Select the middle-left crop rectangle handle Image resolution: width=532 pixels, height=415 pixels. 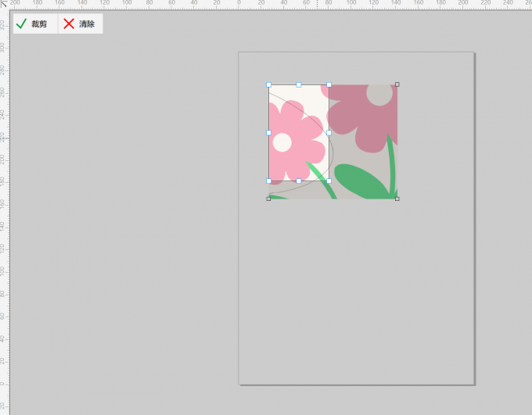click(x=268, y=133)
